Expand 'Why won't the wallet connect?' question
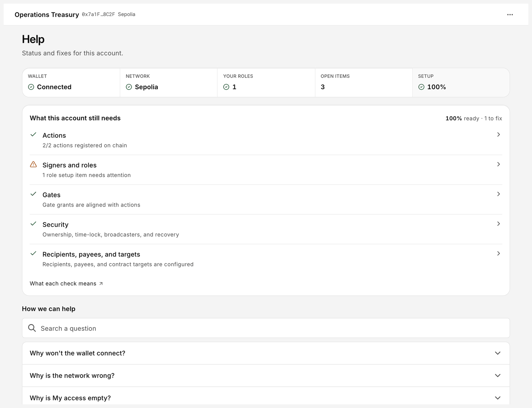532x408 pixels. 266,353
